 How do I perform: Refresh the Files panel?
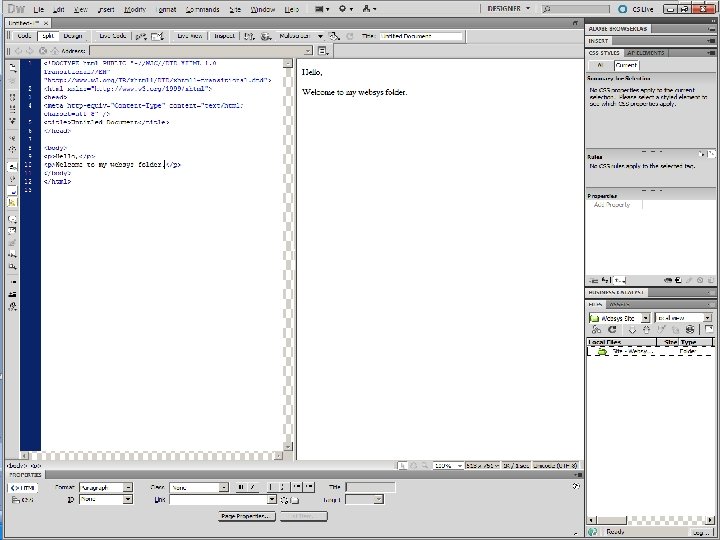612,330
